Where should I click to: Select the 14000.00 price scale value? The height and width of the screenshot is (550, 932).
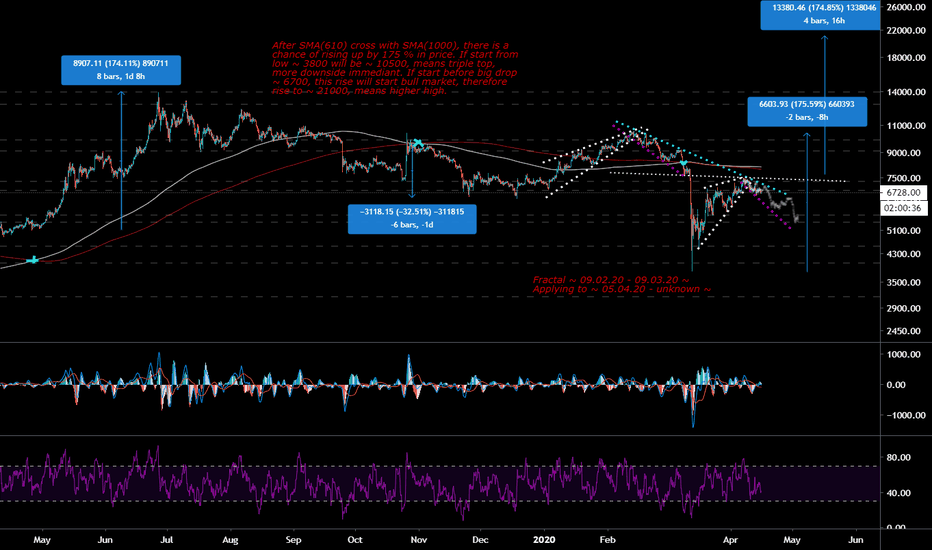(x=906, y=92)
